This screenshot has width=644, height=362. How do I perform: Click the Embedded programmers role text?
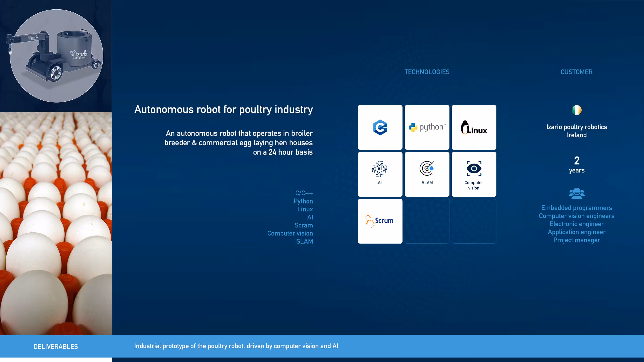[576, 208]
